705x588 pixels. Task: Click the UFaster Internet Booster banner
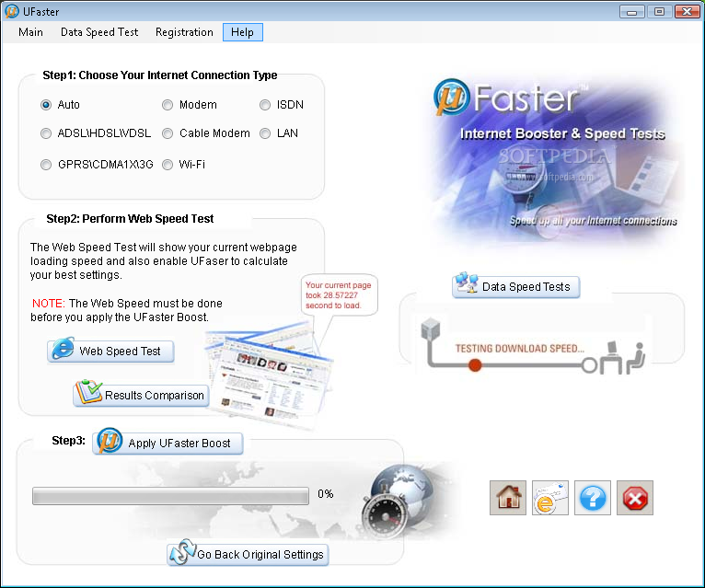[x=558, y=161]
